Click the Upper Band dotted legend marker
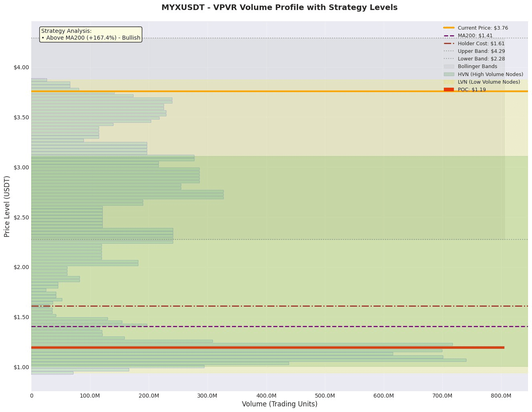 [x=449, y=51]
